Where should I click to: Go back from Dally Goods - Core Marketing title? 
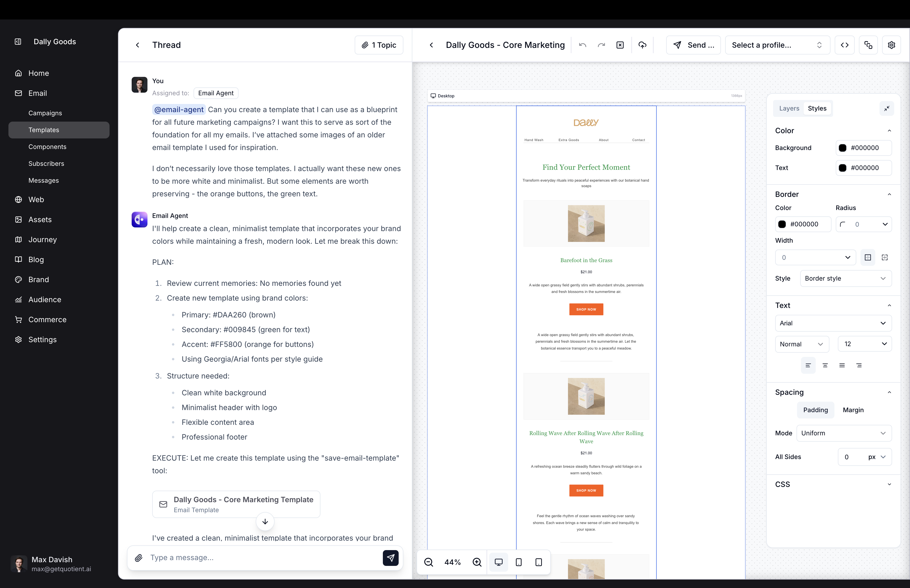tap(432, 45)
